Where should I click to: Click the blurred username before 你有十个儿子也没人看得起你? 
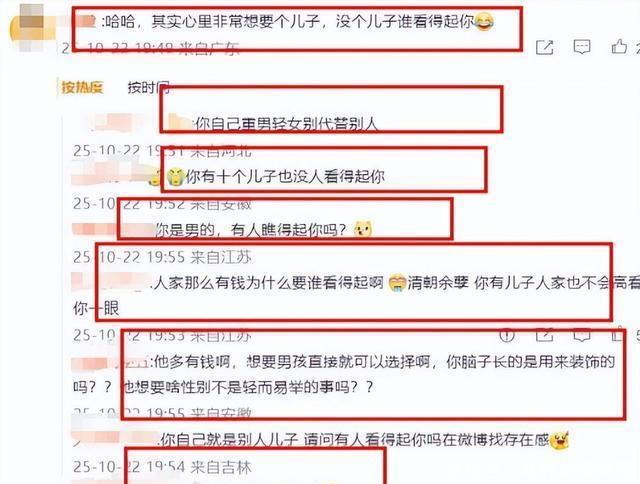110,175
